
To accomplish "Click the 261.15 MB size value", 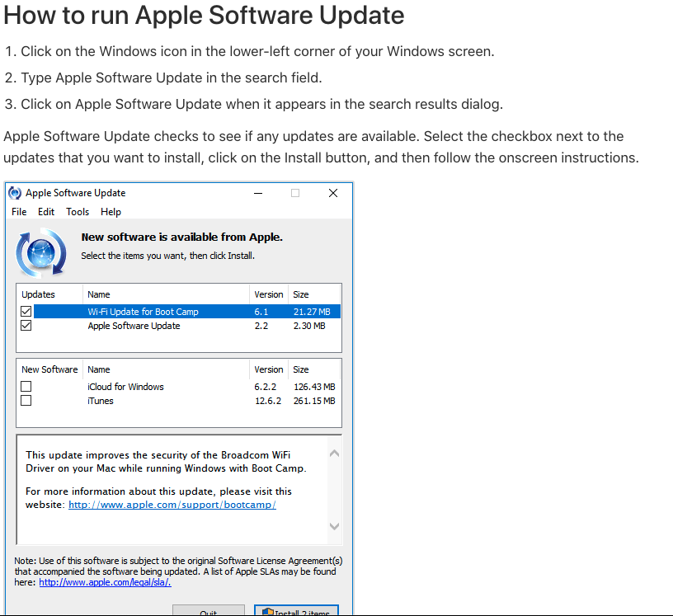I will 314,401.
